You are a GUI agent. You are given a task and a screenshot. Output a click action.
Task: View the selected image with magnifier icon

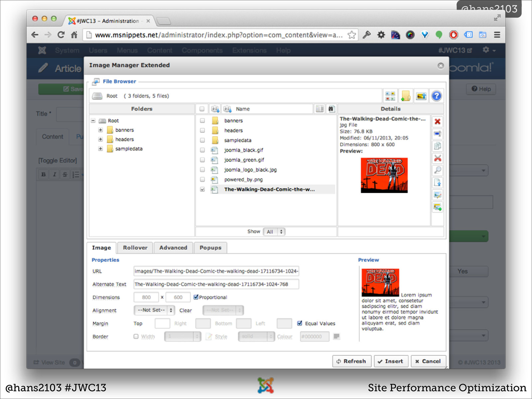438,170
